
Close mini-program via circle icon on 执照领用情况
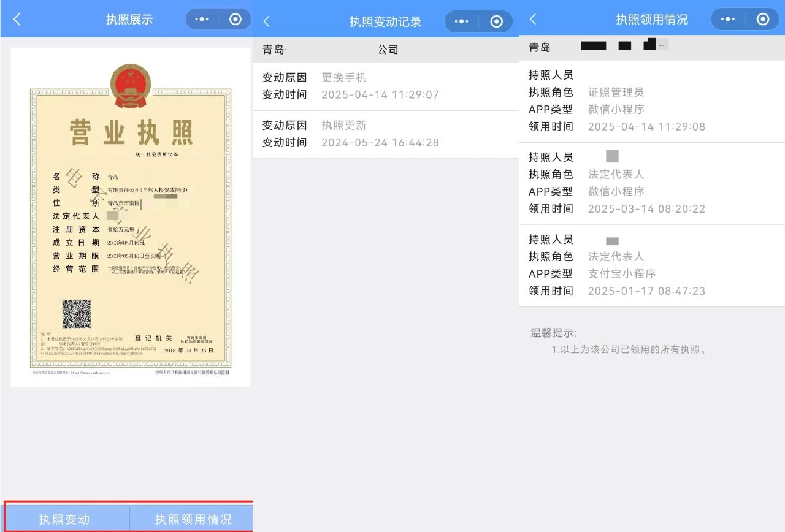coord(763,20)
